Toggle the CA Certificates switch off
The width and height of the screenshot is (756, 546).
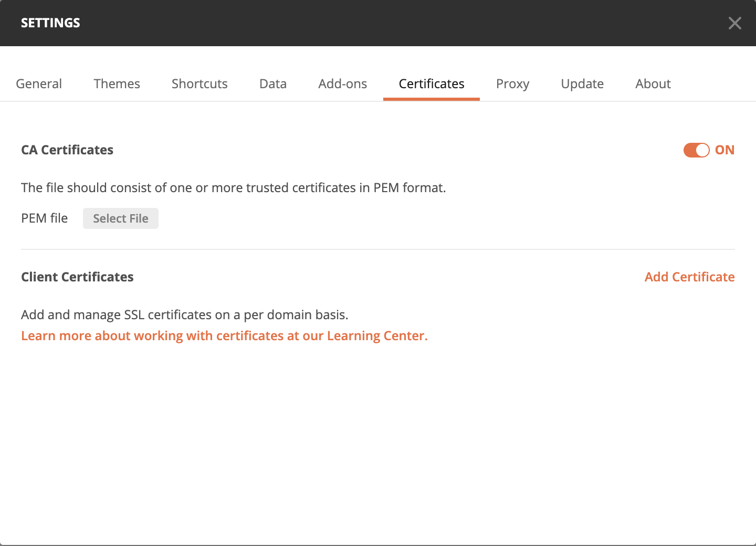696,150
